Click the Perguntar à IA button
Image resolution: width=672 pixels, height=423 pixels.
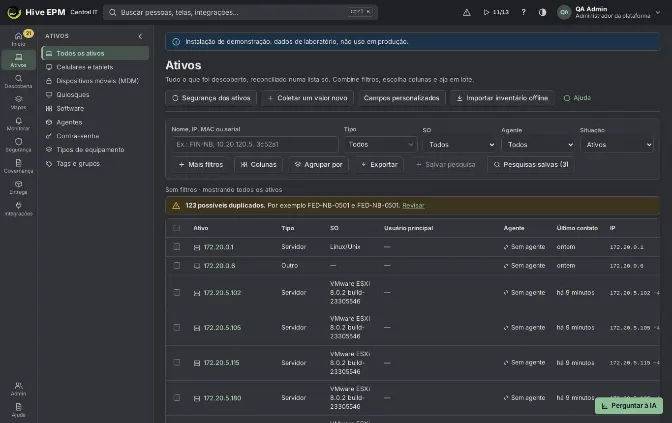click(x=629, y=406)
